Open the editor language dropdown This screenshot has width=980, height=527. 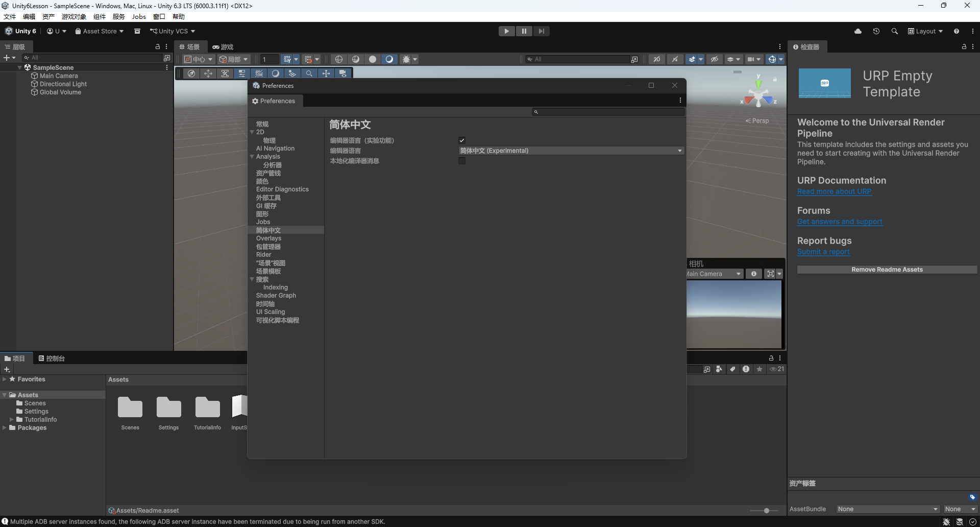pyautogui.click(x=571, y=151)
